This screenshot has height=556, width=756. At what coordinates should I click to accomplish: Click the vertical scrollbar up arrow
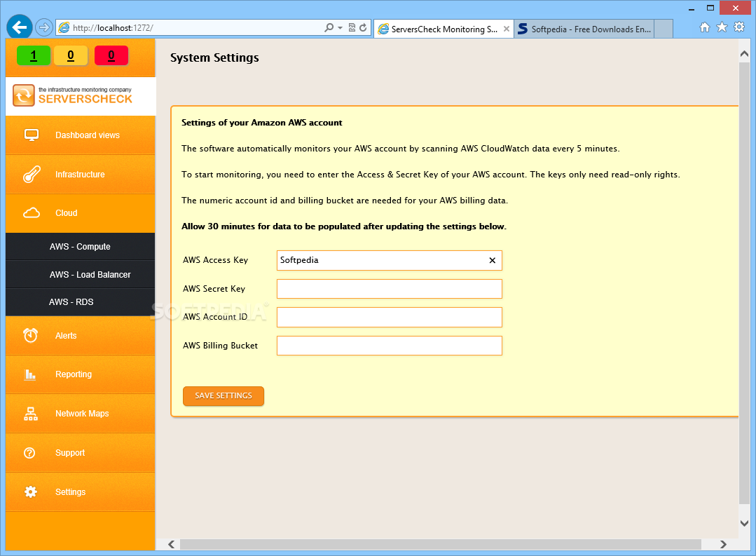(x=744, y=54)
